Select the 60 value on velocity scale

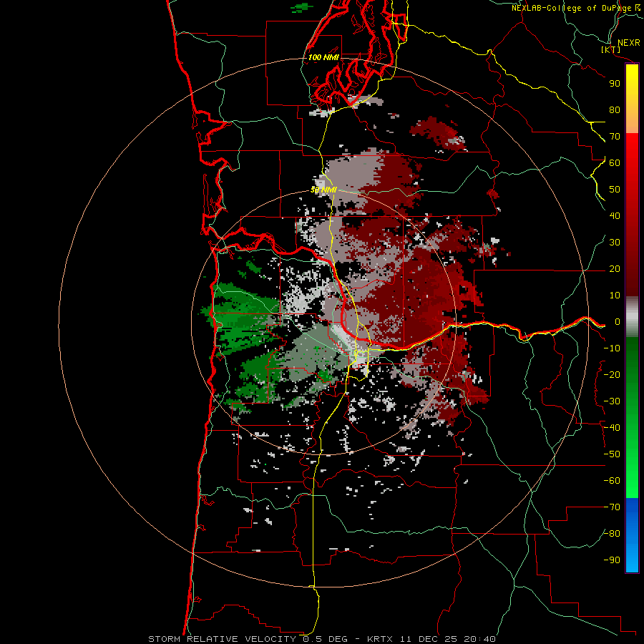(x=615, y=162)
